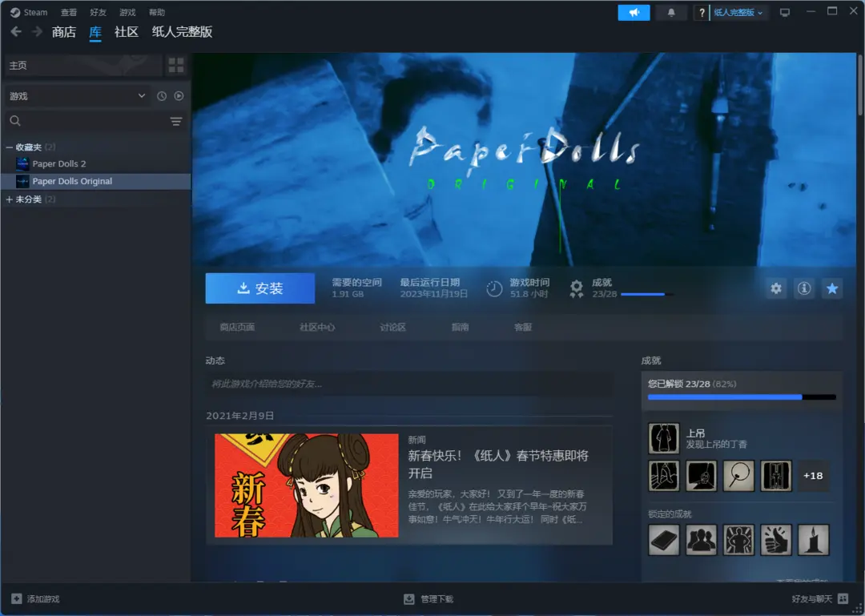Click the 添加游戏 plus button

35,599
